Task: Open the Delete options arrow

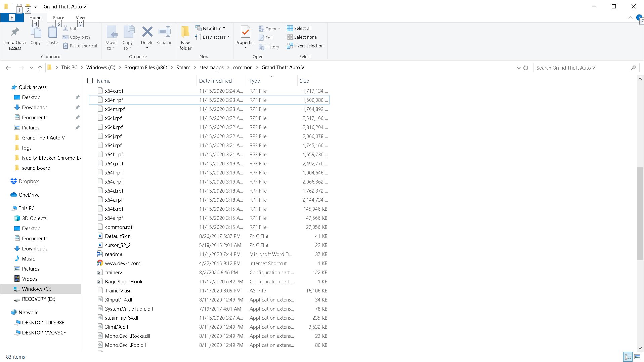Action: 147,48
